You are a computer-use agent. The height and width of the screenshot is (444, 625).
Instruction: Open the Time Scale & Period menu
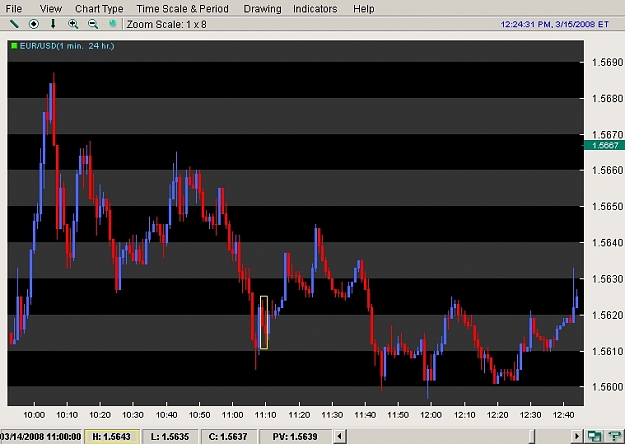(x=183, y=9)
